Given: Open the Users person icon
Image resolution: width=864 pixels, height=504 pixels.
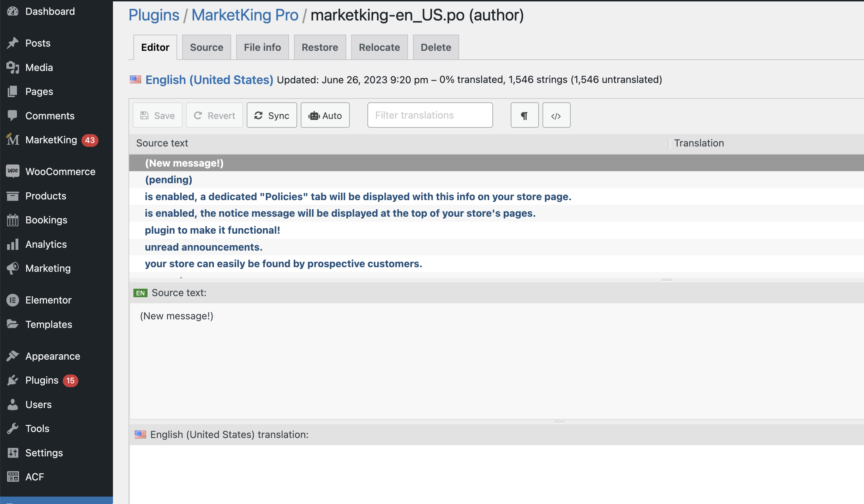Looking at the screenshot, I should click(13, 404).
